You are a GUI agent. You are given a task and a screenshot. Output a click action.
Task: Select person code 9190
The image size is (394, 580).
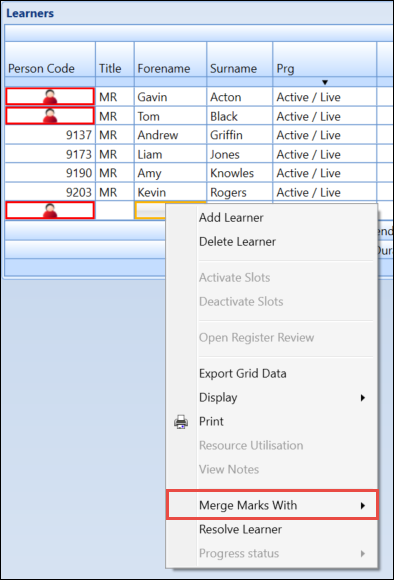[x=79, y=173]
